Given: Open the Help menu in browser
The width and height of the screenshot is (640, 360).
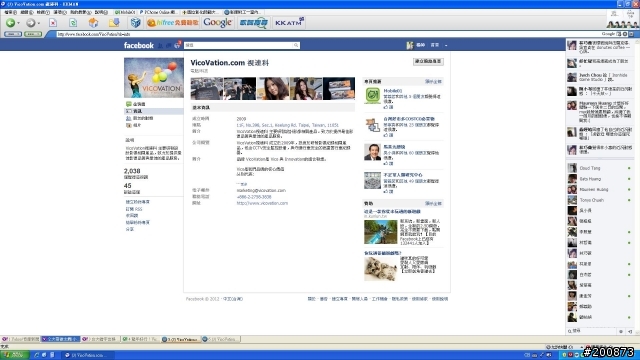Looking at the screenshot, I should [x=101, y=12].
